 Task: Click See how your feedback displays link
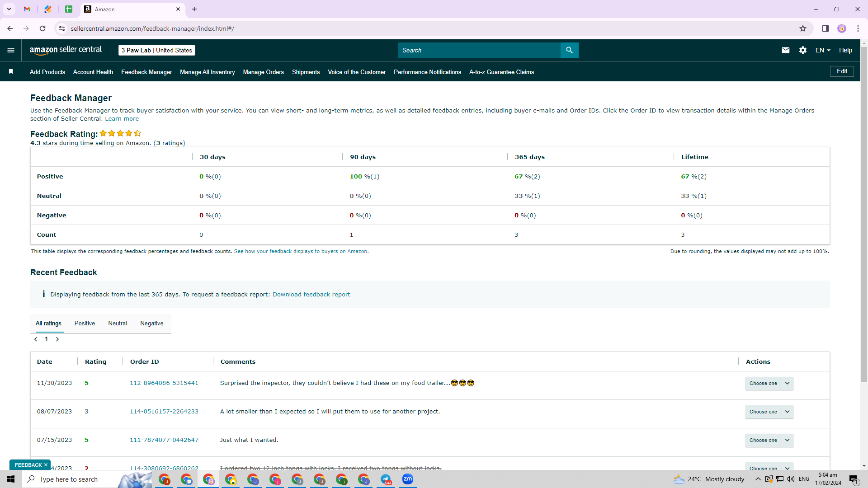point(301,251)
